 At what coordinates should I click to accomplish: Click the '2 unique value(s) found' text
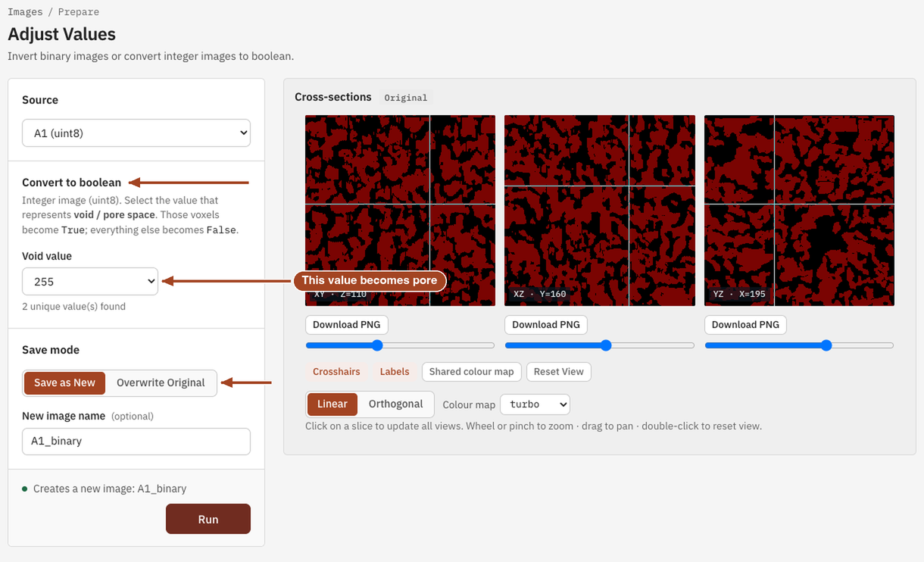(x=73, y=307)
